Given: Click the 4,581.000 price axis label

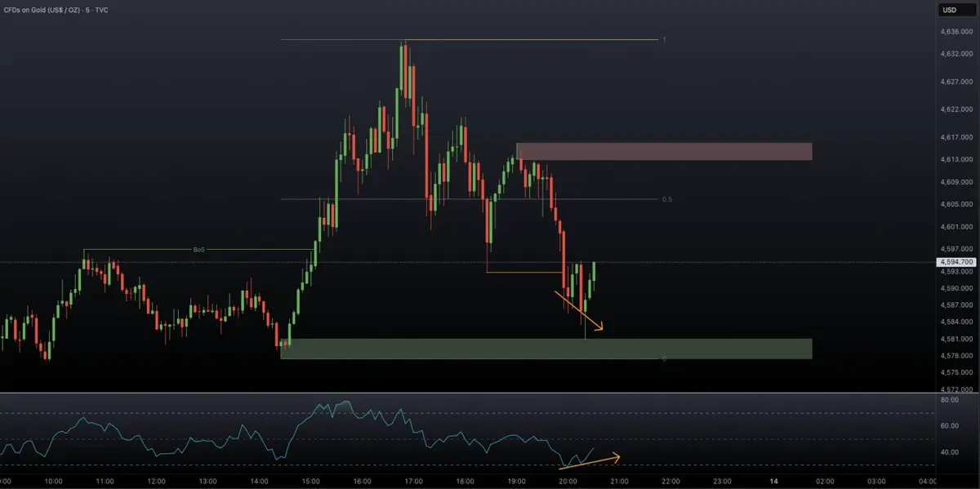Looking at the screenshot, I should click(955, 339).
